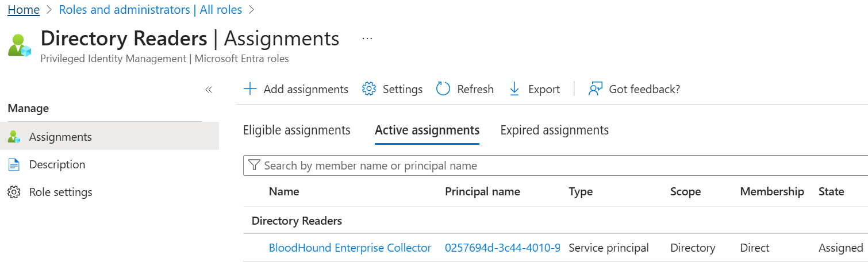868x262 pixels.
Task: Click the Export download arrow icon
Action: click(x=514, y=89)
